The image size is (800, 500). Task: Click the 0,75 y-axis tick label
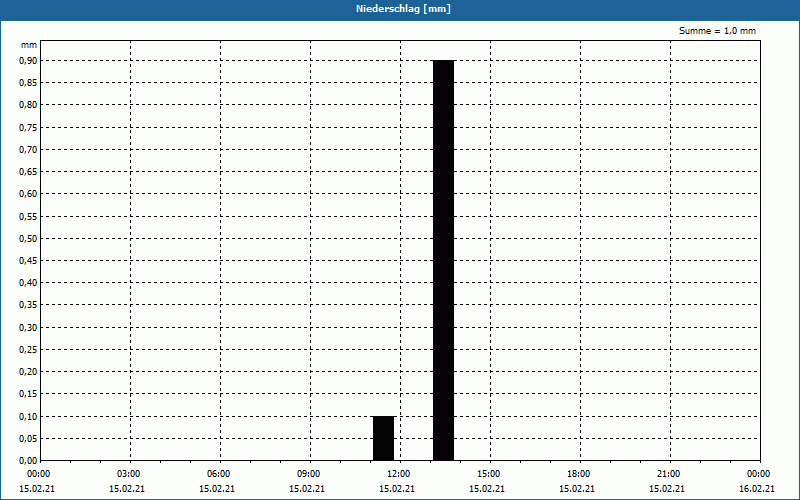tap(28, 128)
